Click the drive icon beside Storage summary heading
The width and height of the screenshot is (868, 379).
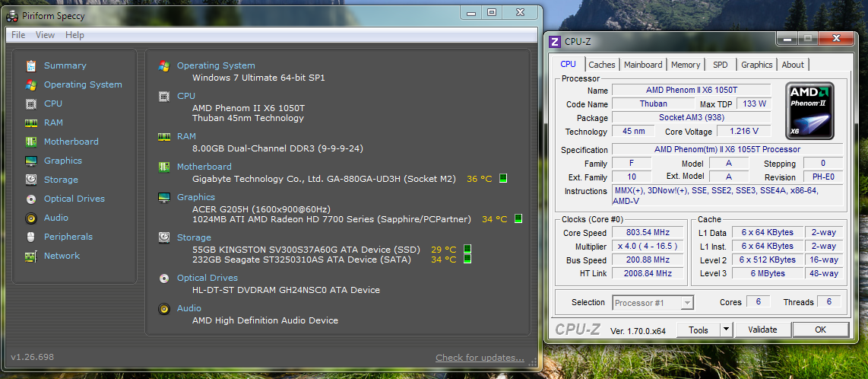tap(164, 237)
